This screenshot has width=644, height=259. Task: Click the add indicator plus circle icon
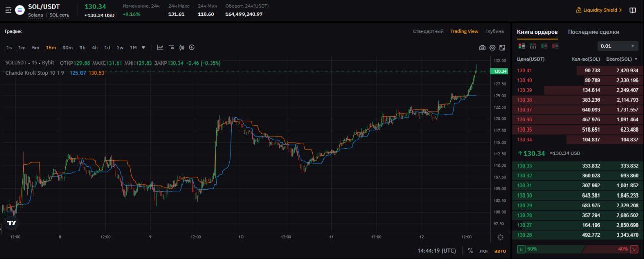pos(192,47)
